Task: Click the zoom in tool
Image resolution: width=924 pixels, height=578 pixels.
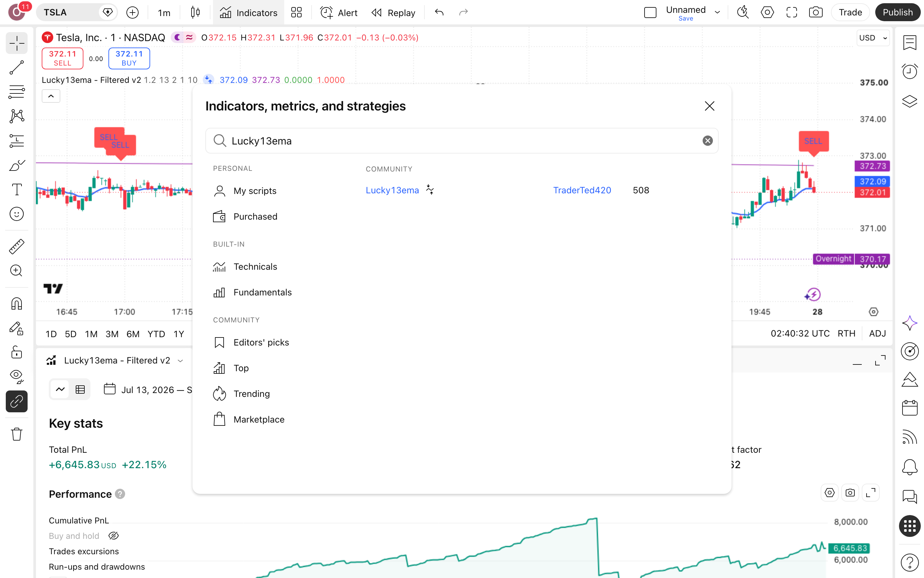Action: click(x=16, y=271)
